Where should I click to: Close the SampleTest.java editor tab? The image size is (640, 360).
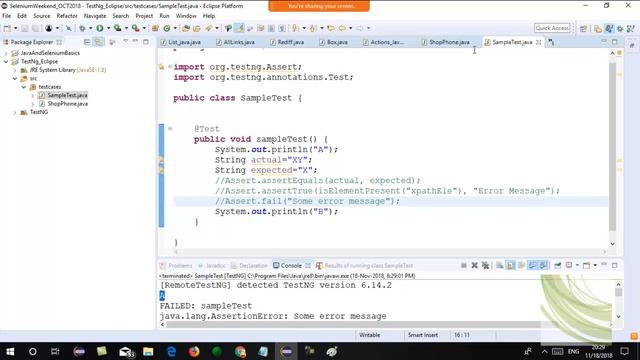538,42
